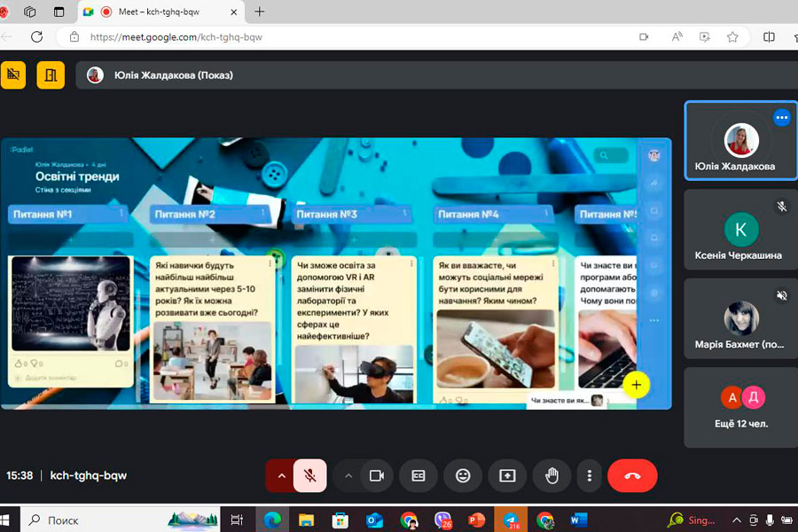This screenshot has height=532, width=798.
Task: Open the emoji reactions panel
Action: [x=463, y=475]
